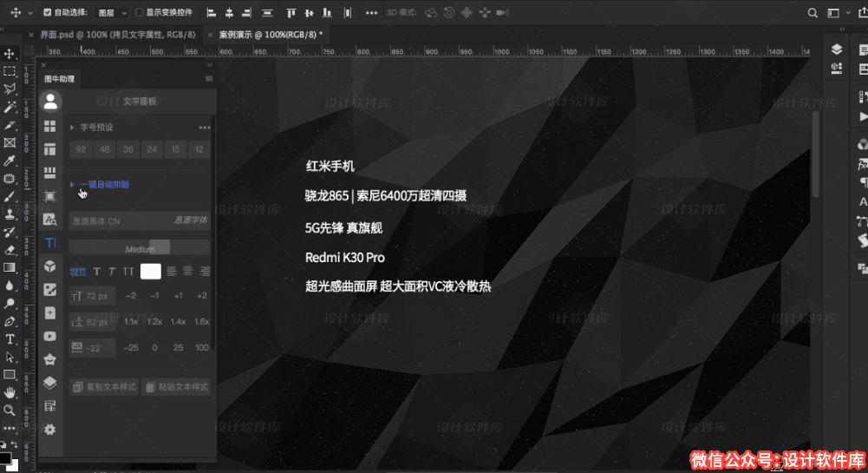The width and height of the screenshot is (868, 473).
Task: Open the font search icon in plugin sidebar
Action: click(49, 220)
